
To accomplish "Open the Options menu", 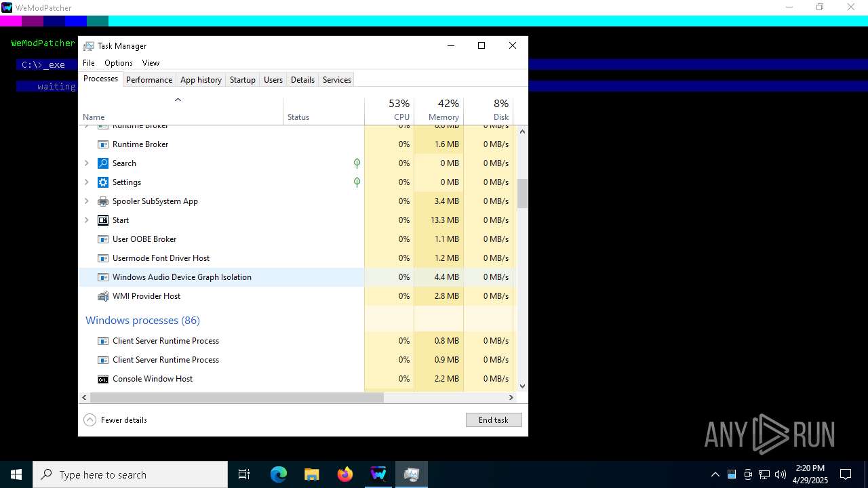I will click(119, 63).
